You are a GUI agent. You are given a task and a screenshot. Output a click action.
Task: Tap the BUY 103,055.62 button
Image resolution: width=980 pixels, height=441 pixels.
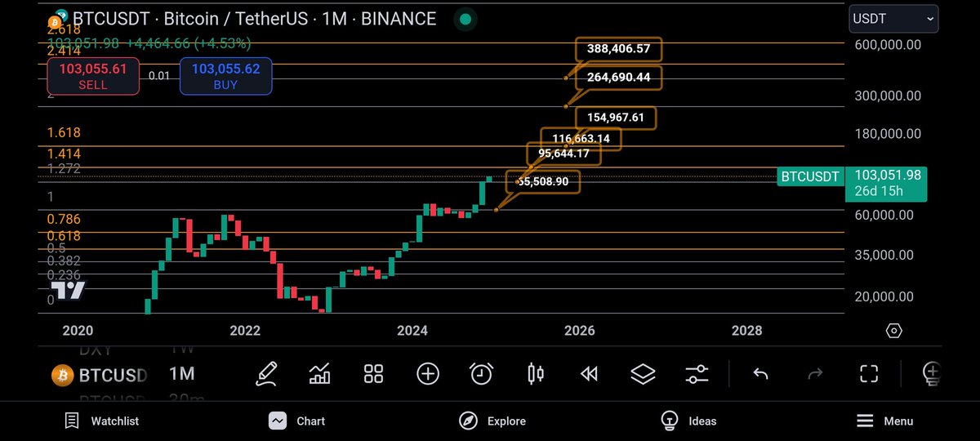225,76
